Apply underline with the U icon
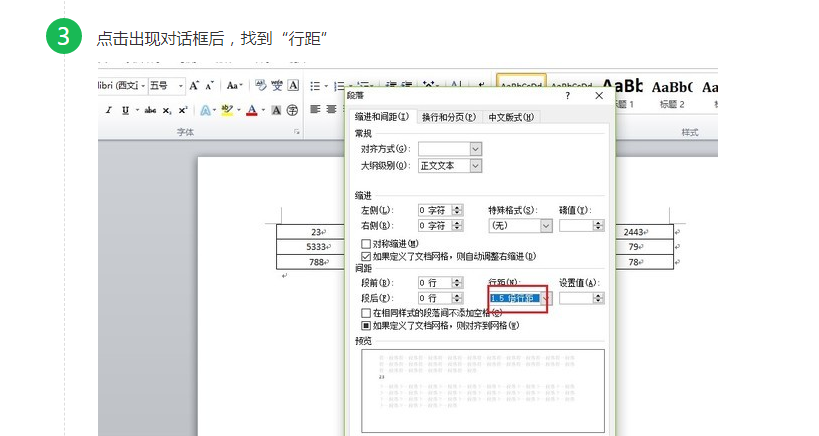Image resolution: width=819 pixels, height=436 pixels. tap(128, 110)
